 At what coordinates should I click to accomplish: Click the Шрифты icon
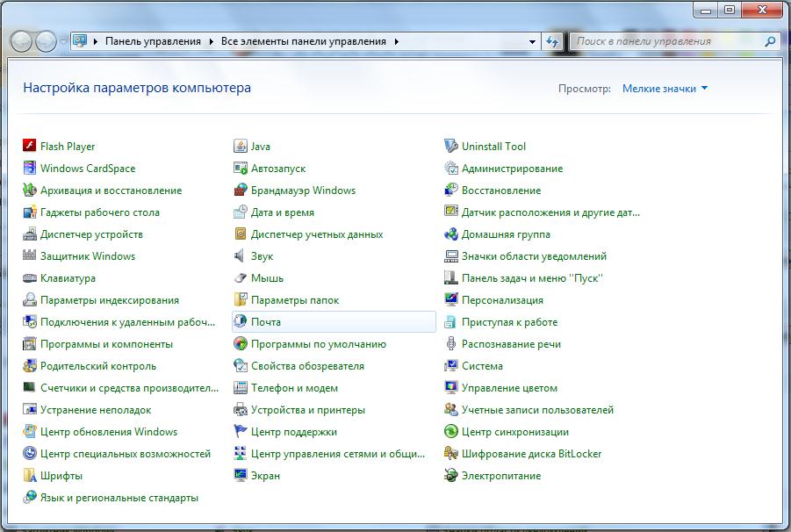click(30, 476)
